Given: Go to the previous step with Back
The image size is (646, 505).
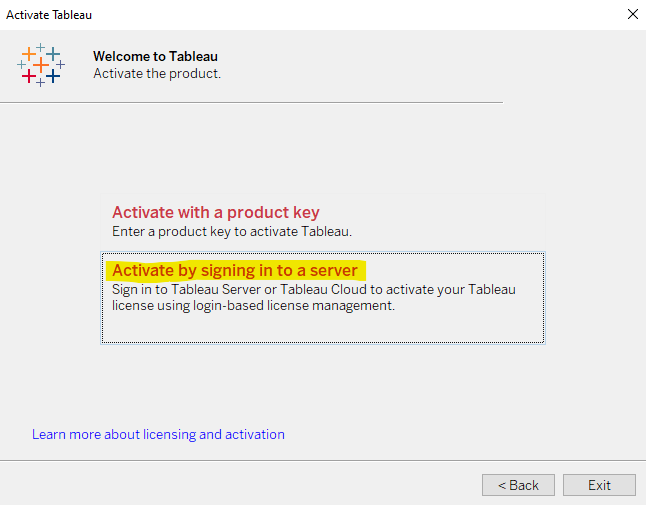Looking at the screenshot, I should [518, 485].
